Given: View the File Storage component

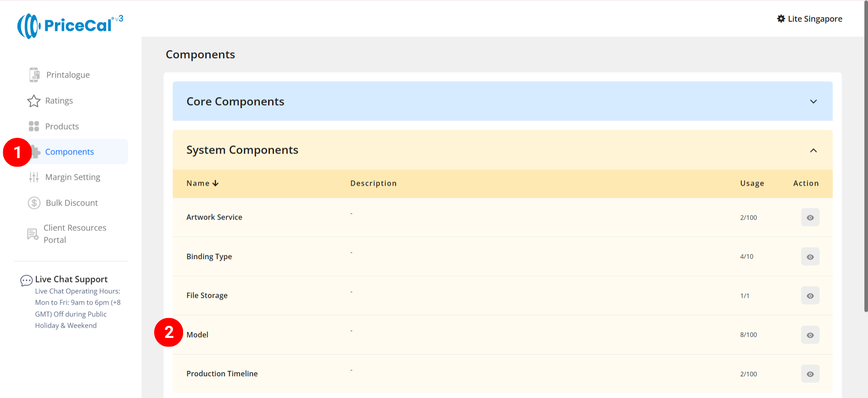Looking at the screenshot, I should [810, 296].
